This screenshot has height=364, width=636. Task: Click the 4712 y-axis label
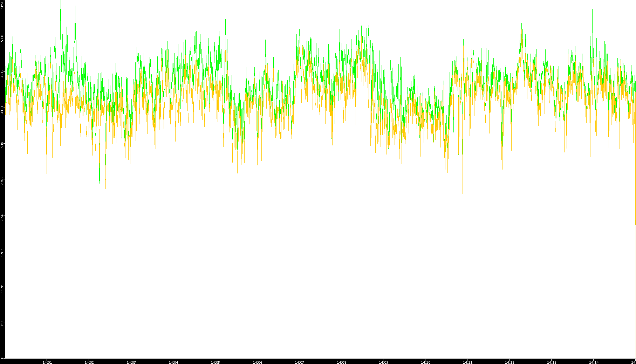2,74
